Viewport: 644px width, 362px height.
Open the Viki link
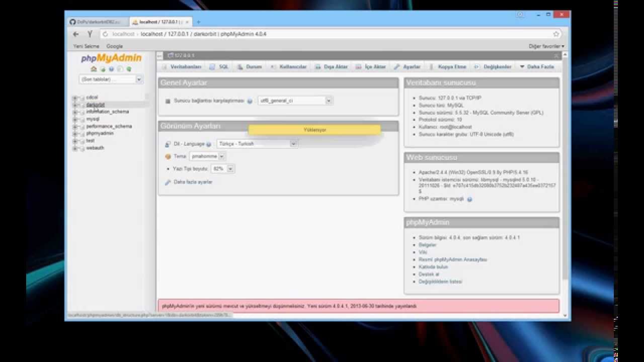423,252
